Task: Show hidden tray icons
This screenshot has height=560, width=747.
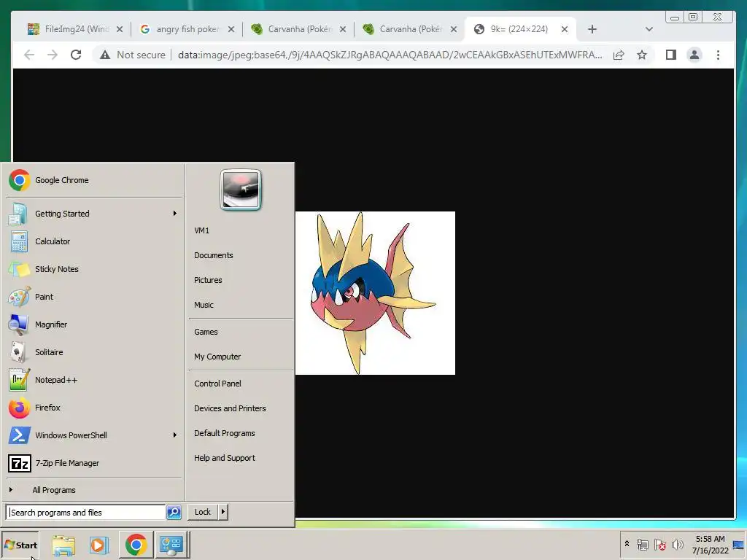Action: tap(627, 543)
